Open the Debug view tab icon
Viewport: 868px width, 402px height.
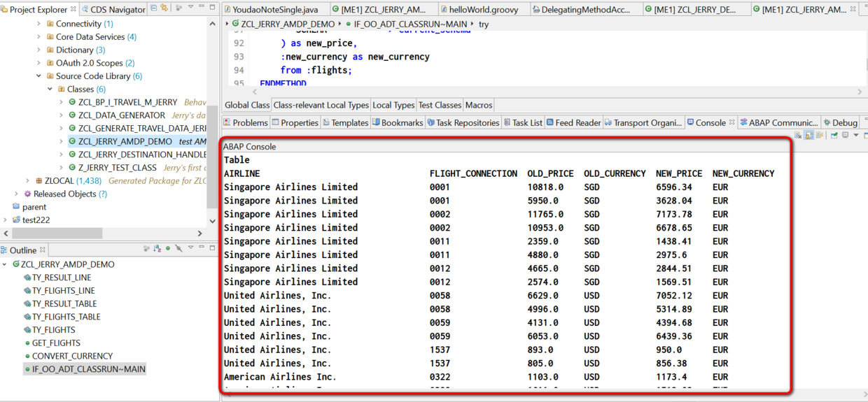pos(827,122)
